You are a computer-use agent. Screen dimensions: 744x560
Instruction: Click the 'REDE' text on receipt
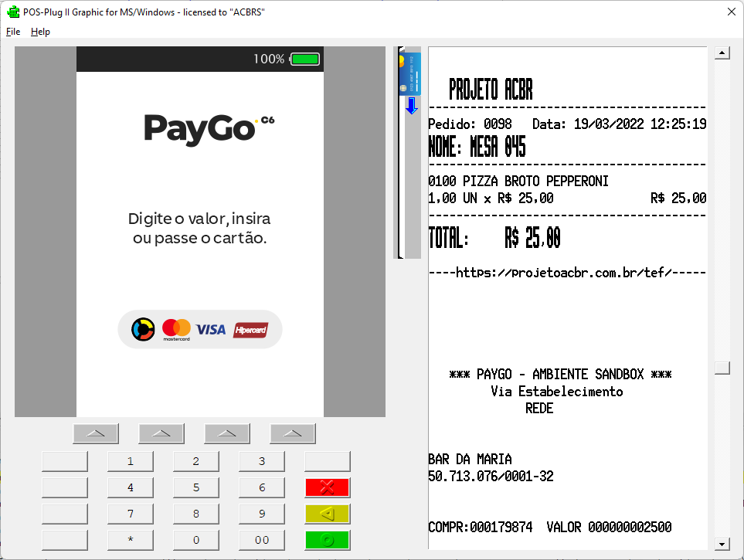point(539,408)
